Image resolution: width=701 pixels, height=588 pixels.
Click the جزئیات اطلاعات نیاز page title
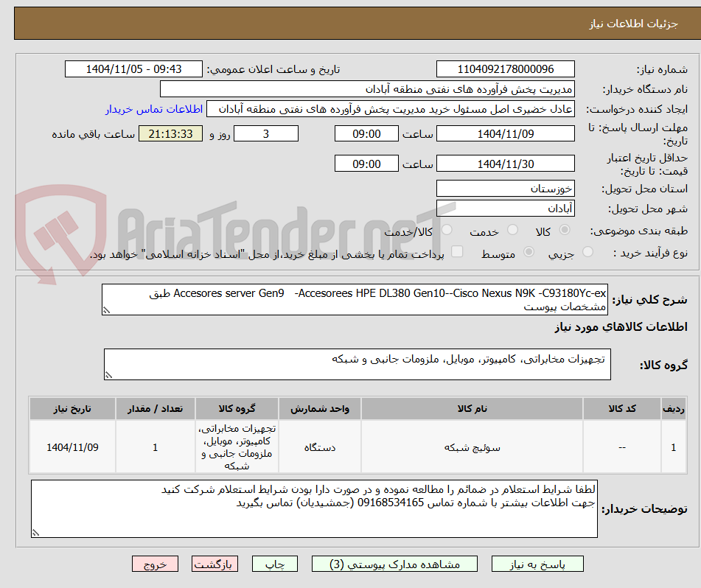coord(633,24)
